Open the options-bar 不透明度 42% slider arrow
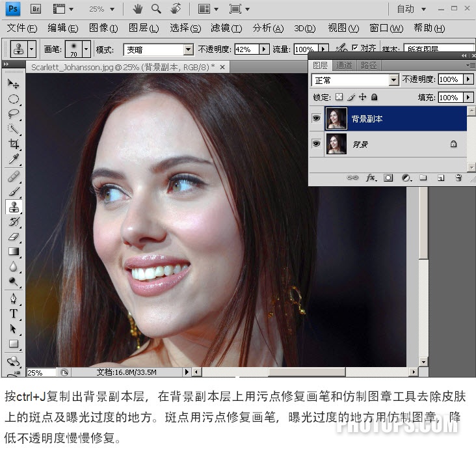 264,49
